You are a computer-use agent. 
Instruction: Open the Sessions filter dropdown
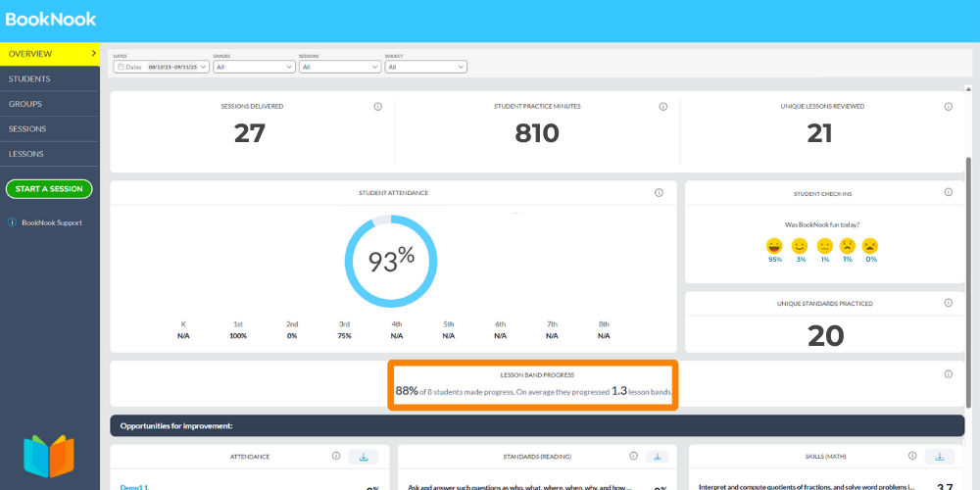(339, 67)
